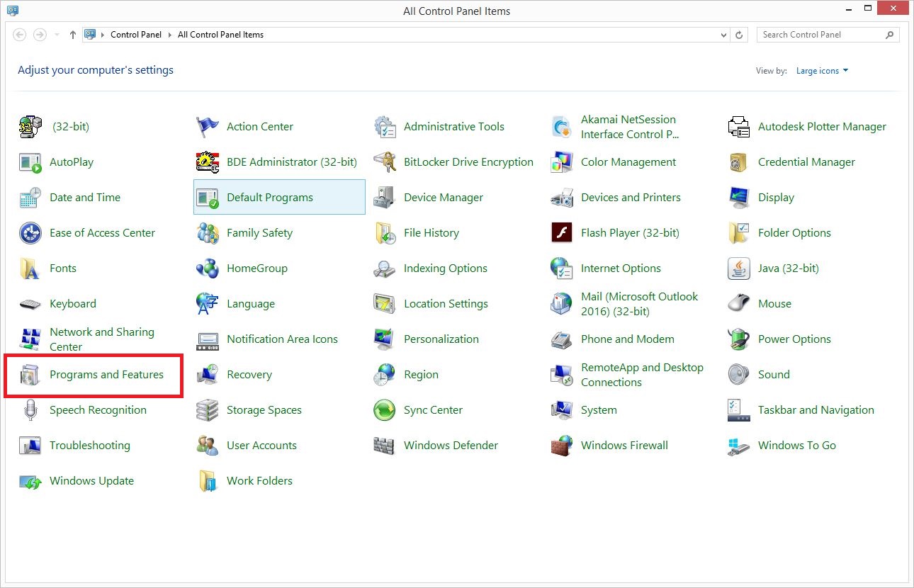Open the View by Large icons dropdown
The height and width of the screenshot is (588, 914).
(x=822, y=71)
